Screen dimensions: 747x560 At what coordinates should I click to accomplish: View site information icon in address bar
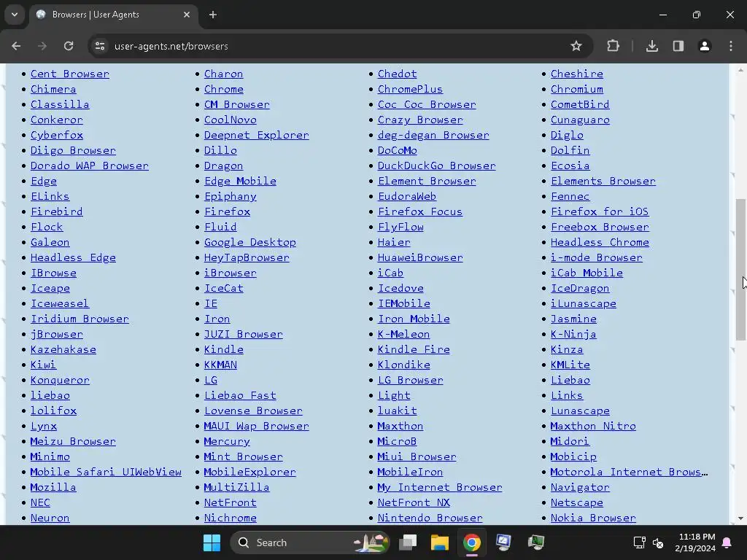click(100, 46)
